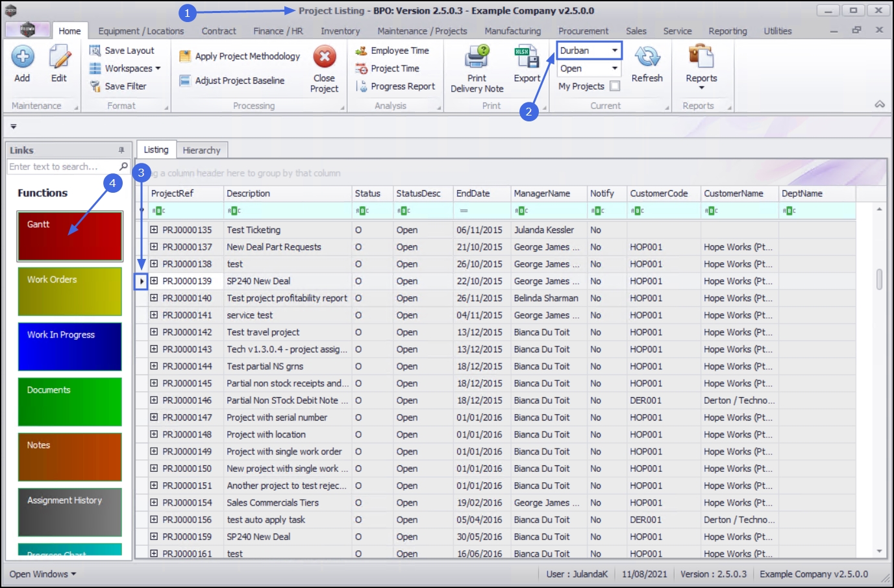Pin the Links panel
The width and height of the screenshot is (894, 588).
[x=121, y=150]
